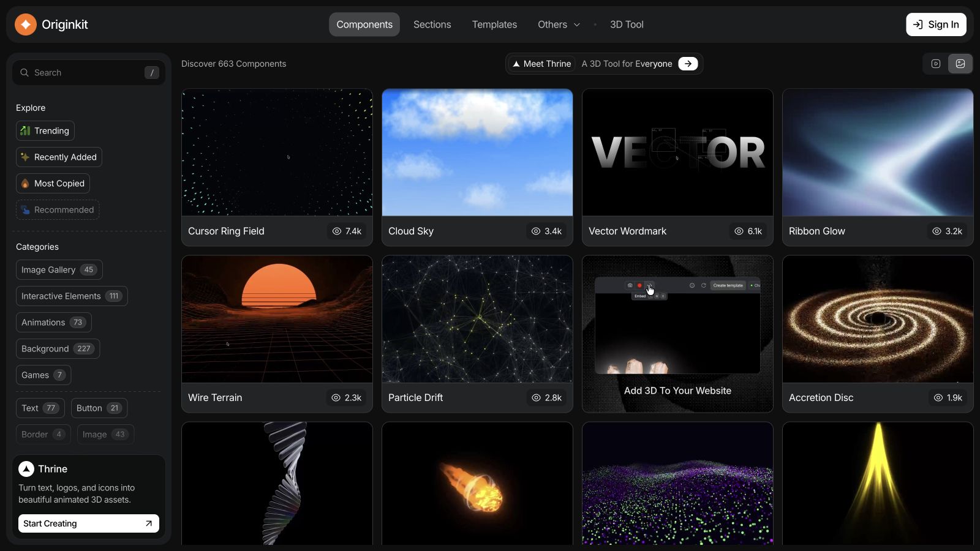Click the Originkit orange logo icon
The height and width of the screenshot is (551, 980).
click(x=26, y=24)
